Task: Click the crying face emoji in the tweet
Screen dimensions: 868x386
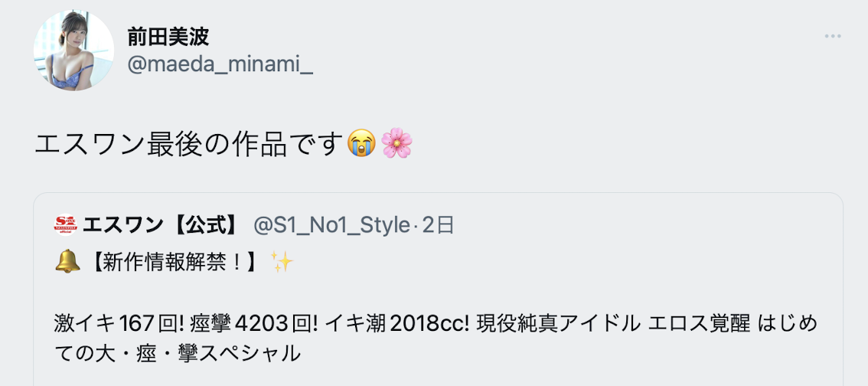Action: (x=361, y=143)
